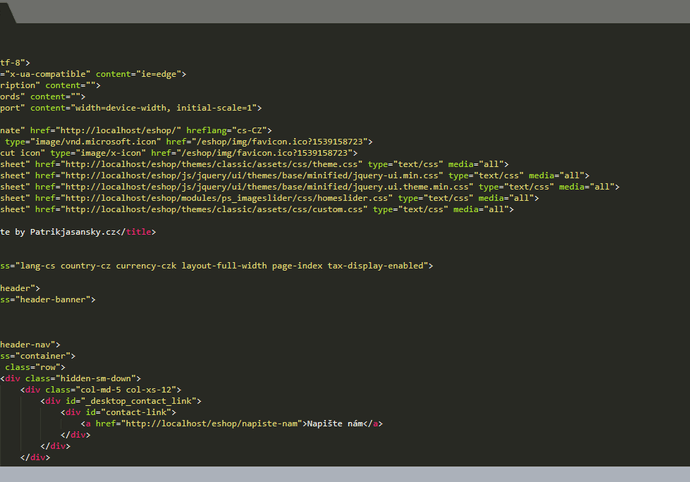The height and width of the screenshot is (482, 690).
Task: Click the line ending 'ription" content="">'
Action: coord(50,85)
